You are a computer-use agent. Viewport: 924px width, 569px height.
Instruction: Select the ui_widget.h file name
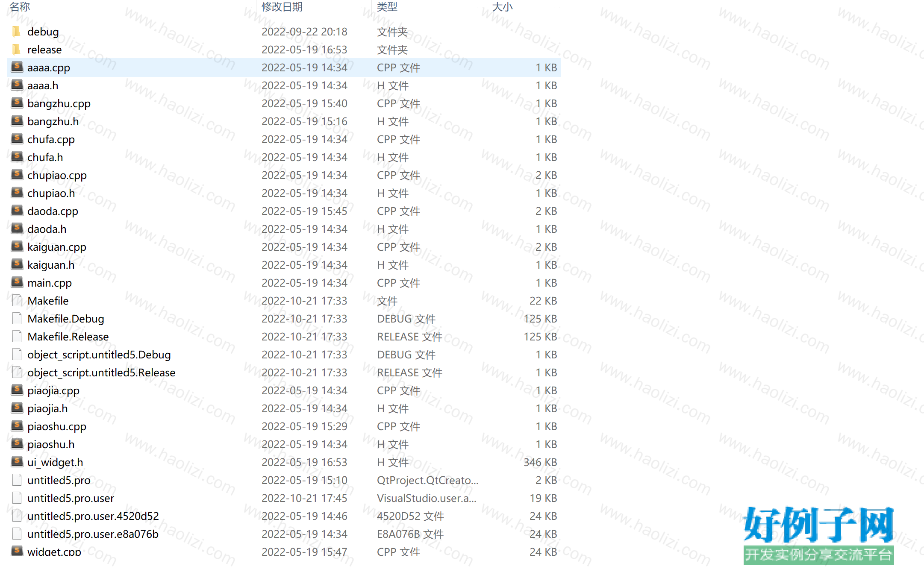(x=55, y=462)
